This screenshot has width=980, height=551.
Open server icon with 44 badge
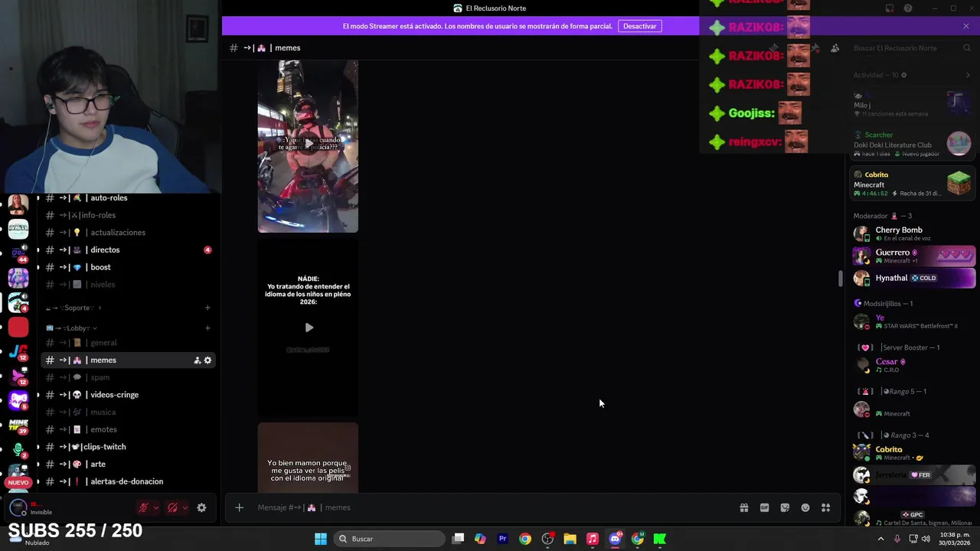pyautogui.click(x=18, y=253)
